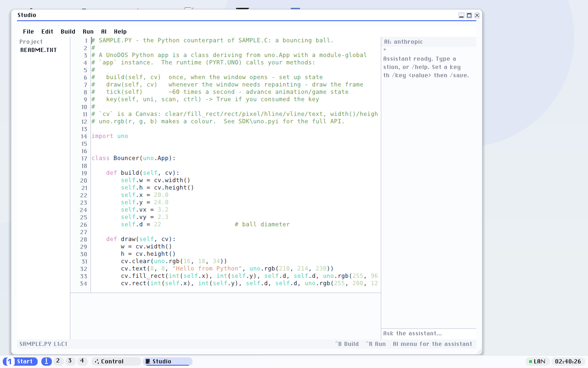Click line number 17 in the gutter

tap(84, 158)
